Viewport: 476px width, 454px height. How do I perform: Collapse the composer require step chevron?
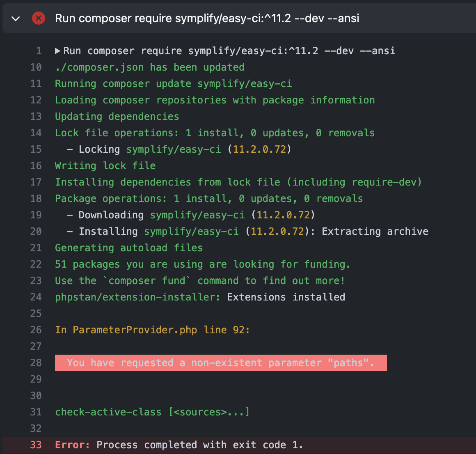[x=16, y=18]
